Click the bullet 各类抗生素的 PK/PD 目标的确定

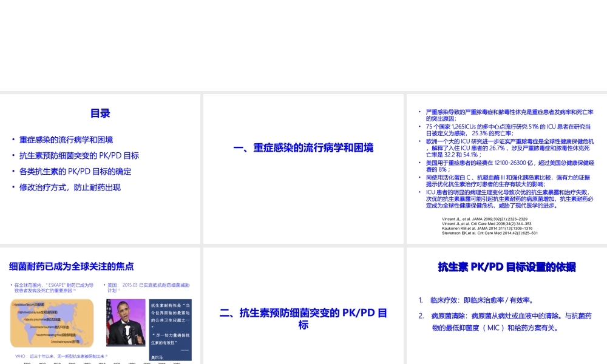click(x=75, y=171)
